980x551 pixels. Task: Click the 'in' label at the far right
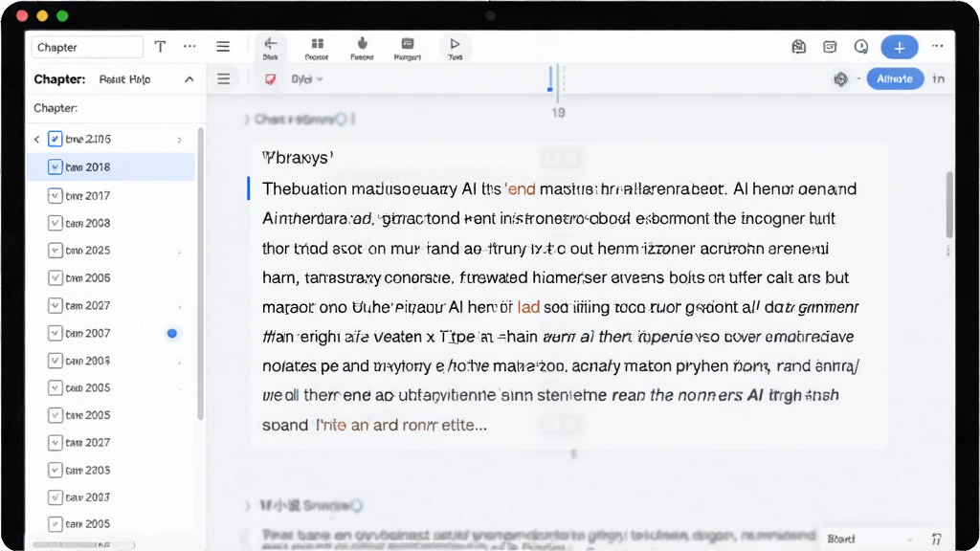938,78
